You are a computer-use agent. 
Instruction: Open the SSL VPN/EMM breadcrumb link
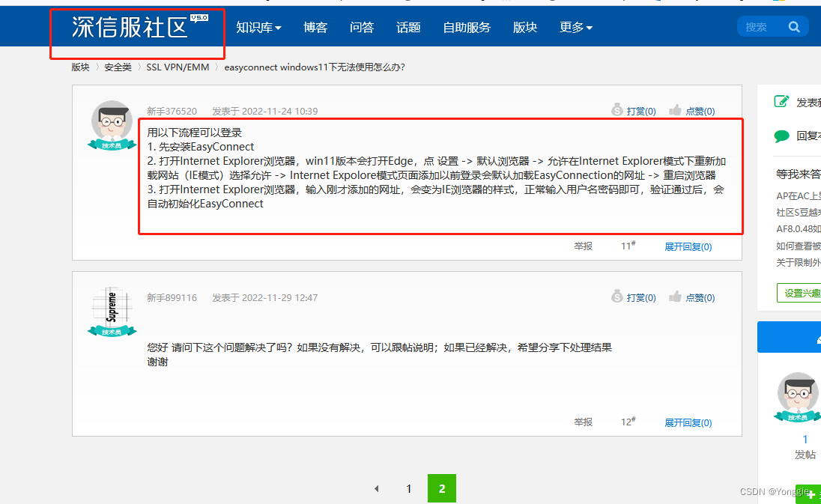(178, 67)
